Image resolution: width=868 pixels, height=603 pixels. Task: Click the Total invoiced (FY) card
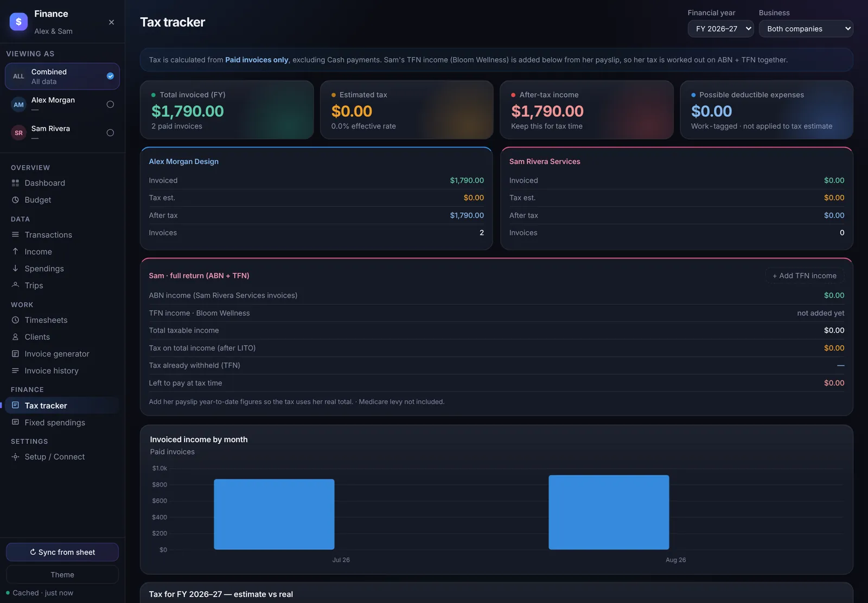pyautogui.click(x=227, y=110)
